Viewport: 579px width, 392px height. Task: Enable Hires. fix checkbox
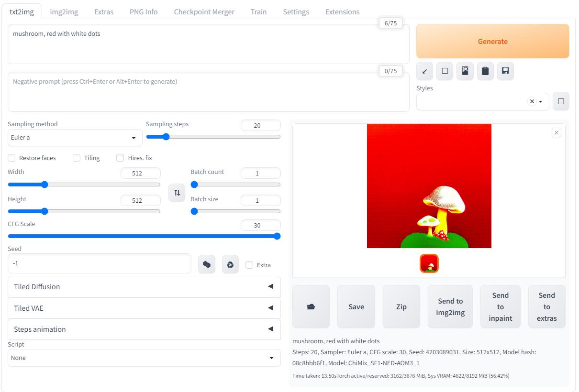[x=120, y=158]
